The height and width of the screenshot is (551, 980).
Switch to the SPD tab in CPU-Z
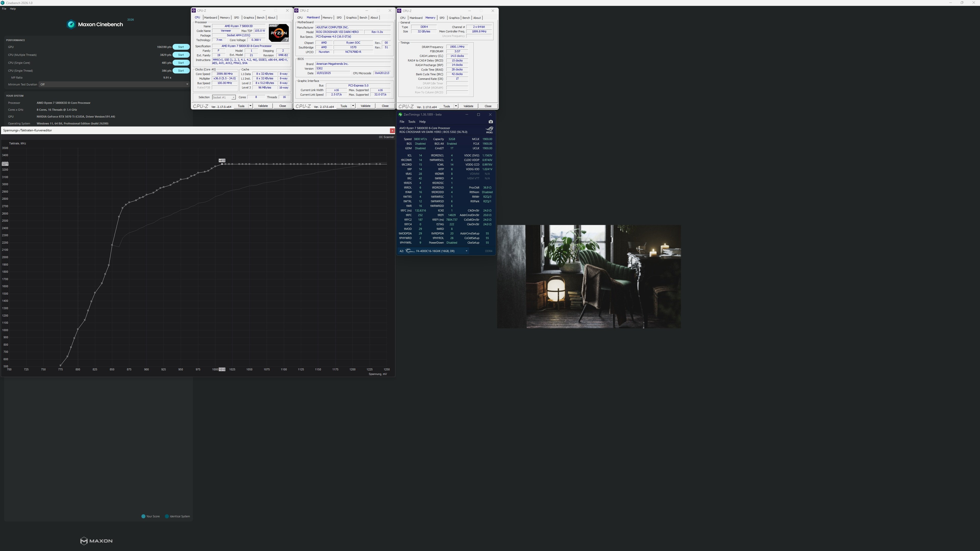[x=236, y=18]
